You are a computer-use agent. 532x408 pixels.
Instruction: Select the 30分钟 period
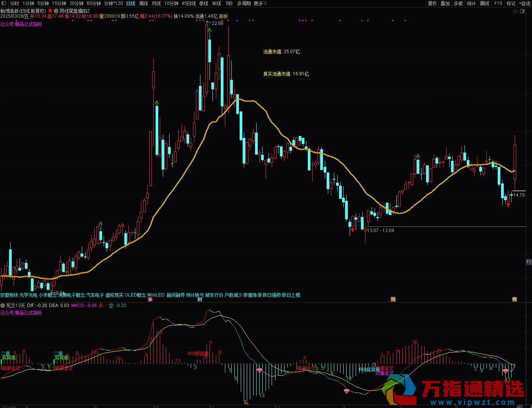(x=76, y=3)
